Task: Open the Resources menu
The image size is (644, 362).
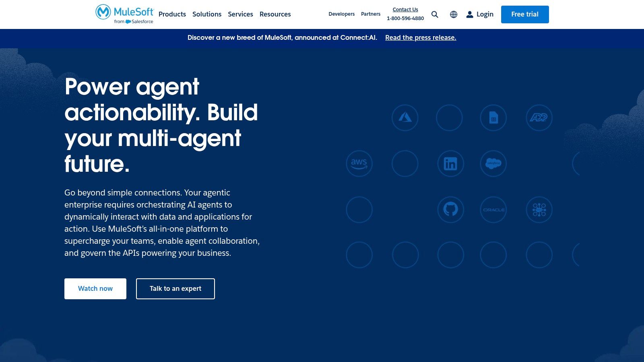Action: tap(275, 14)
